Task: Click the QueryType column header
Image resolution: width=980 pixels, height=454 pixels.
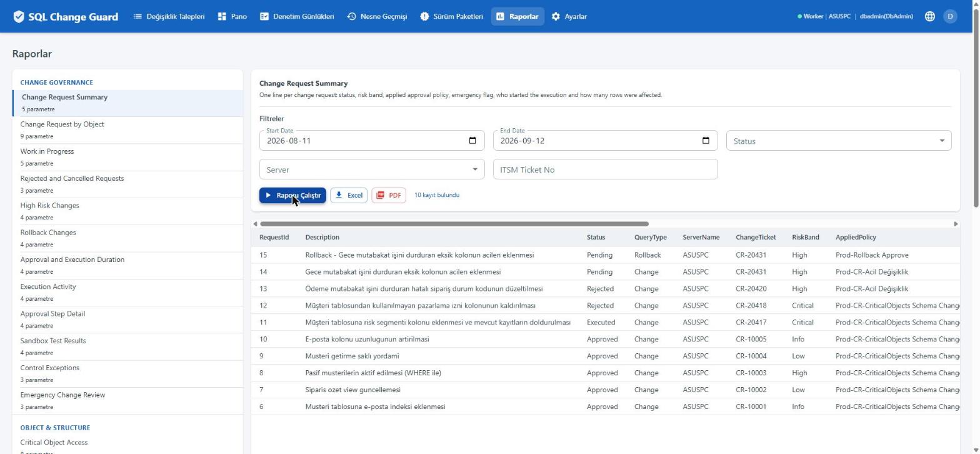Action: pos(650,238)
